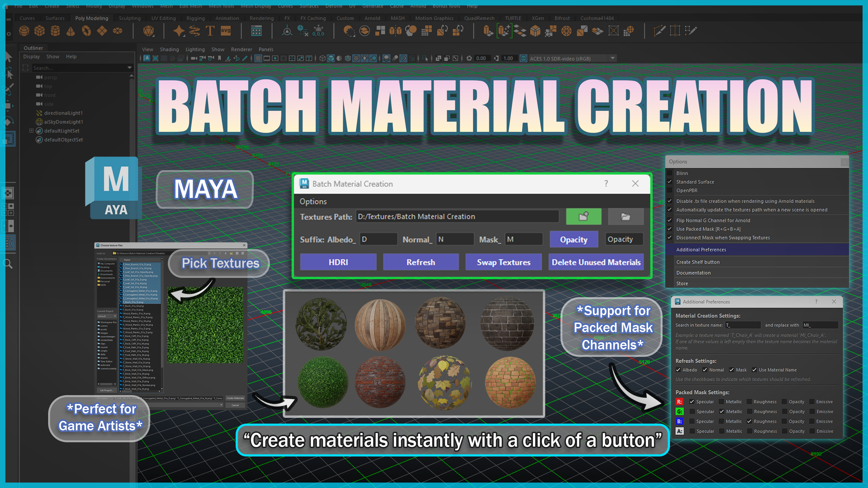The height and width of the screenshot is (488, 868).
Task: Click the mirror mesh shelf icon
Action: tap(395, 31)
